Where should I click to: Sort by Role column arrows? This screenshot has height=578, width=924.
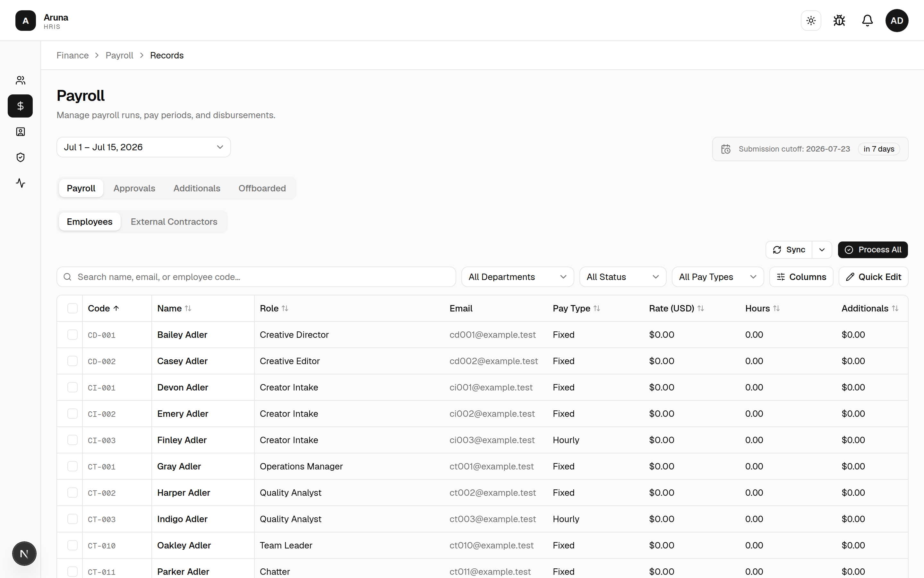coord(285,309)
